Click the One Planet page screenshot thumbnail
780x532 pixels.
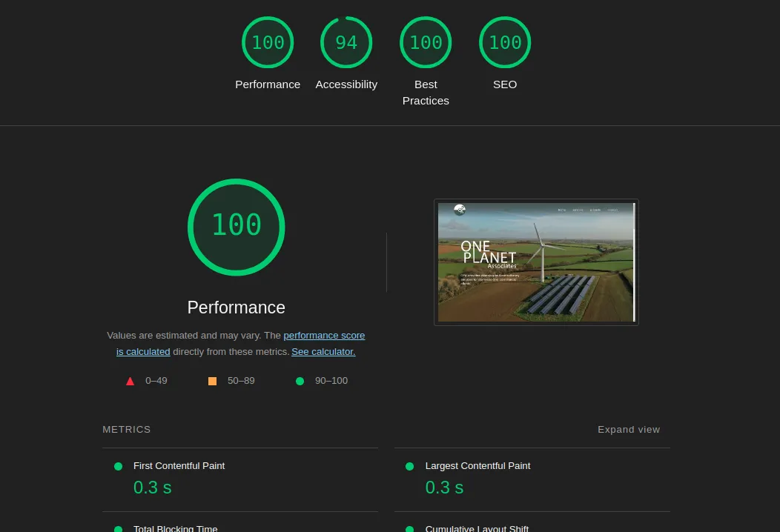point(536,262)
